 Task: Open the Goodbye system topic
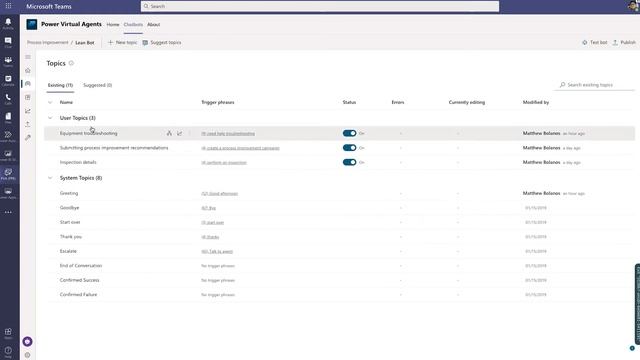coord(69,208)
